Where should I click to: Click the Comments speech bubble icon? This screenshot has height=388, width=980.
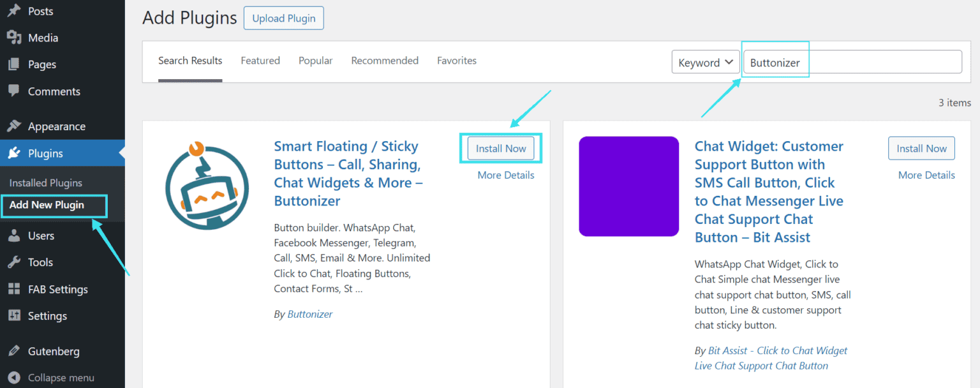tap(14, 91)
